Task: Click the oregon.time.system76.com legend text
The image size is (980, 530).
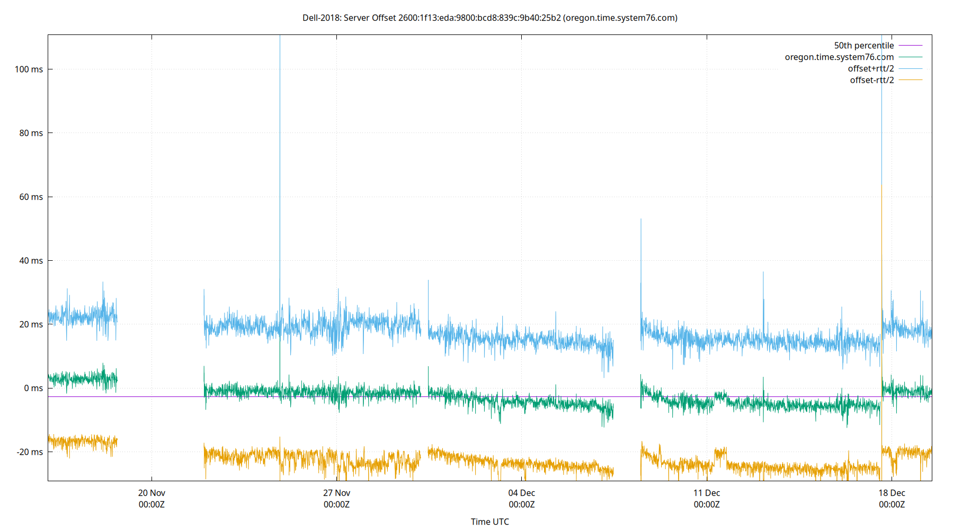Action: pyautogui.click(x=839, y=57)
